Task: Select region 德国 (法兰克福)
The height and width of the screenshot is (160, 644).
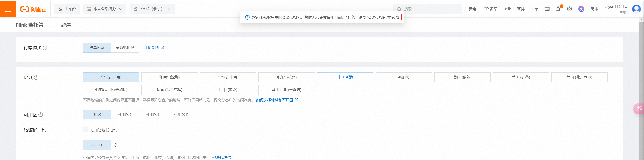Action: point(170,90)
